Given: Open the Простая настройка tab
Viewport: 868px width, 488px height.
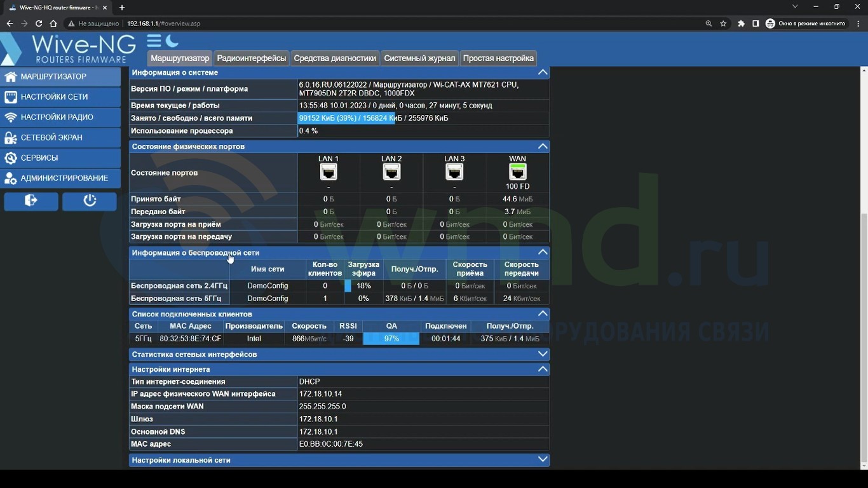Looking at the screenshot, I should (x=498, y=58).
